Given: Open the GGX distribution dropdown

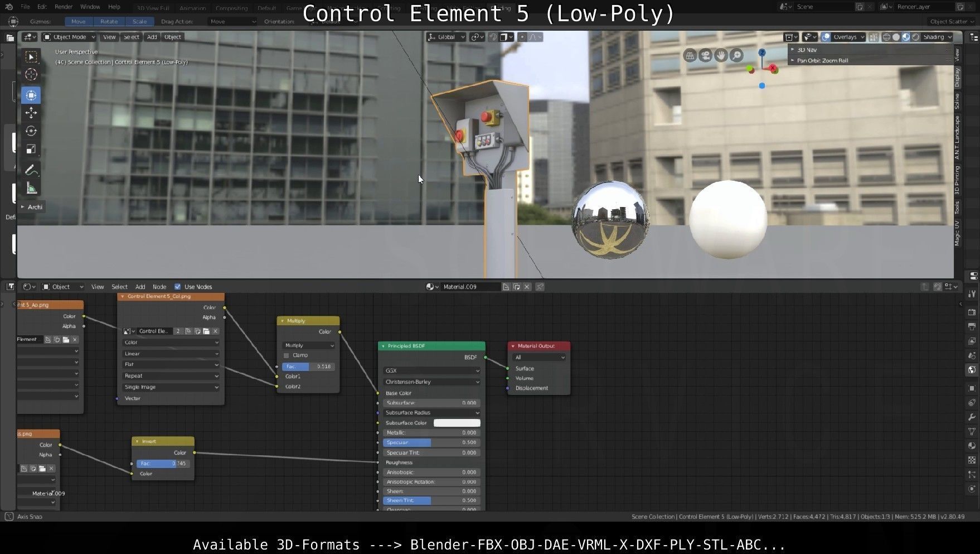Looking at the screenshot, I should click(431, 370).
